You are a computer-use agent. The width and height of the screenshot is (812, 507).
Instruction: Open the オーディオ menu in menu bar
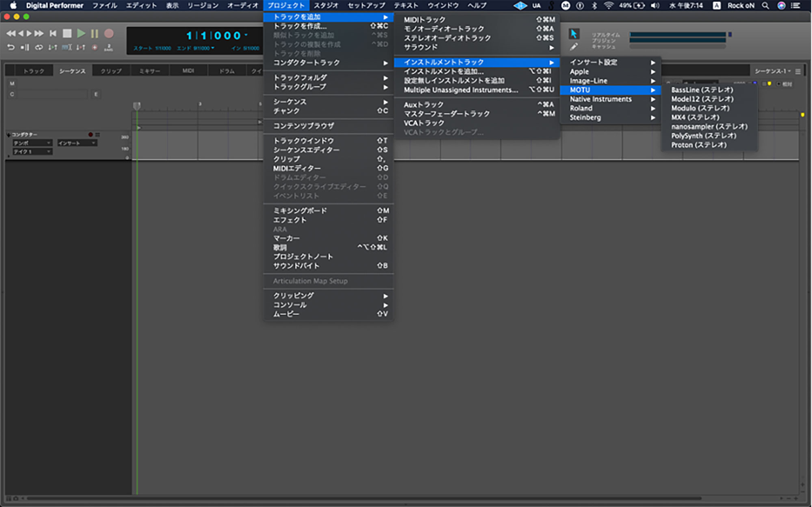242,5
